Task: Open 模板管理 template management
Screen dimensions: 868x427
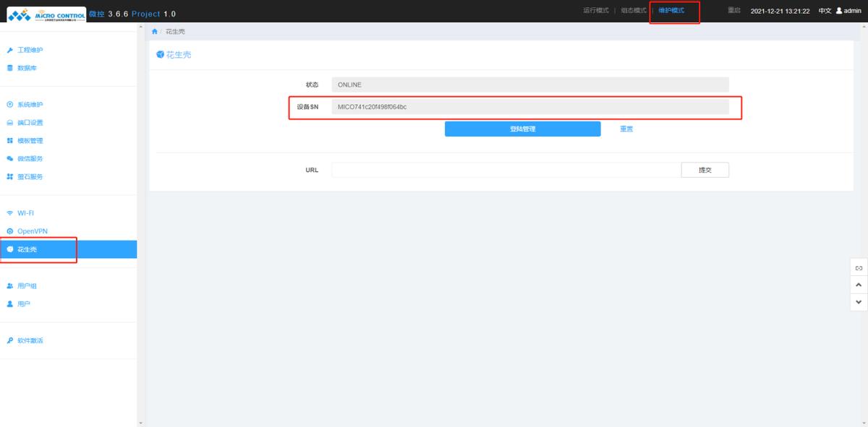Action: [x=30, y=141]
